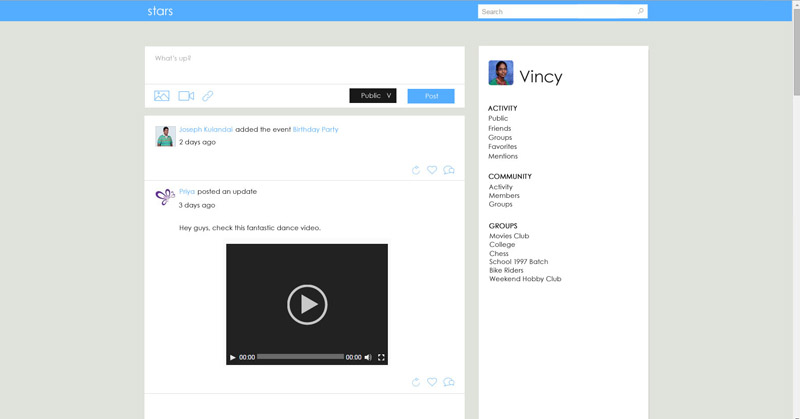Image resolution: width=800 pixels, height=419 pixels.
Task: Focus the What's up? text box
Action: pos(305,65)
